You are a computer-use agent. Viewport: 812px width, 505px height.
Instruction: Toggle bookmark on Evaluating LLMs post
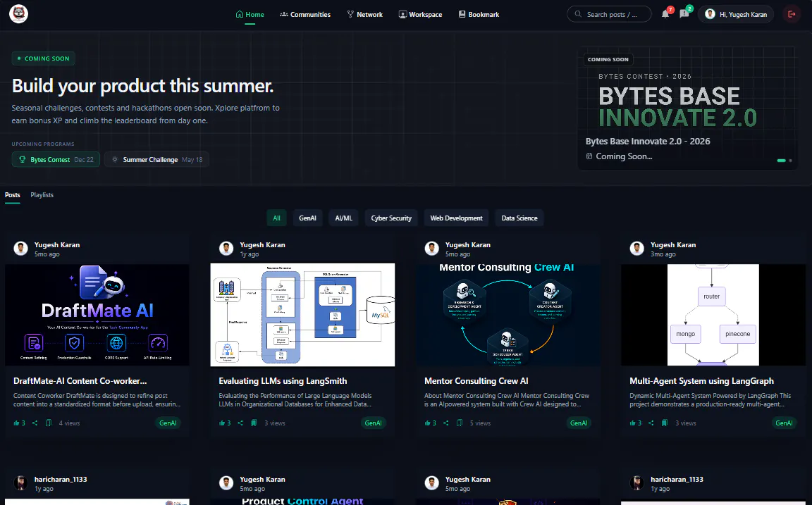tap(254, 423)
